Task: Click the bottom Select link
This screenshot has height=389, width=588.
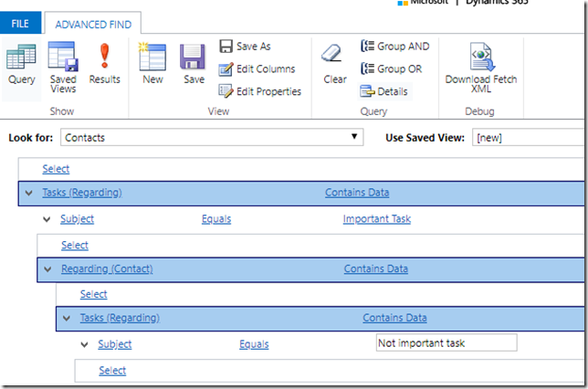Action: 112,371
